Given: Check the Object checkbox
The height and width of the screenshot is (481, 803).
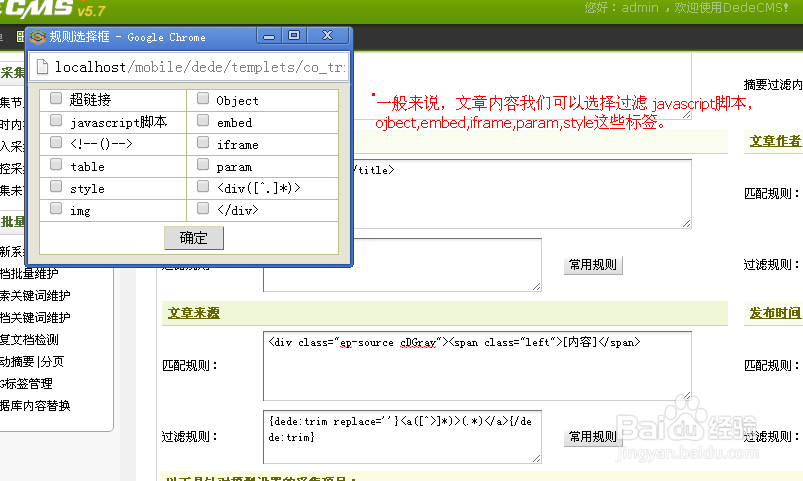Looking at the screenshot, I should pos(203,99).
